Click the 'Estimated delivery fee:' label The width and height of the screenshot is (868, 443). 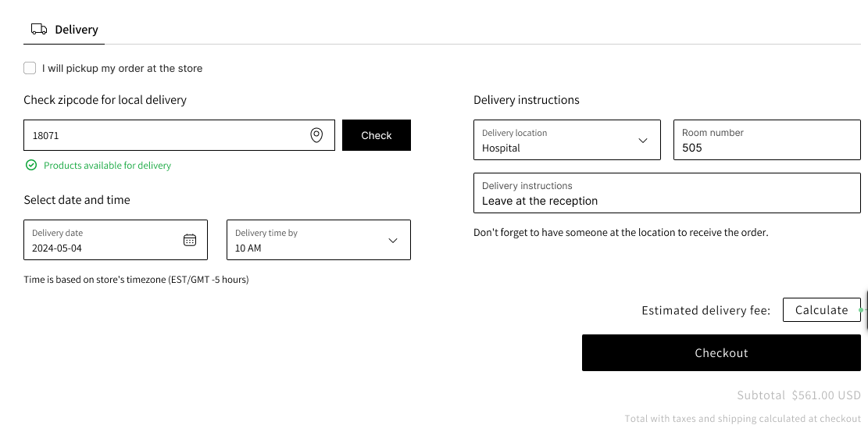tap(705, 311)
